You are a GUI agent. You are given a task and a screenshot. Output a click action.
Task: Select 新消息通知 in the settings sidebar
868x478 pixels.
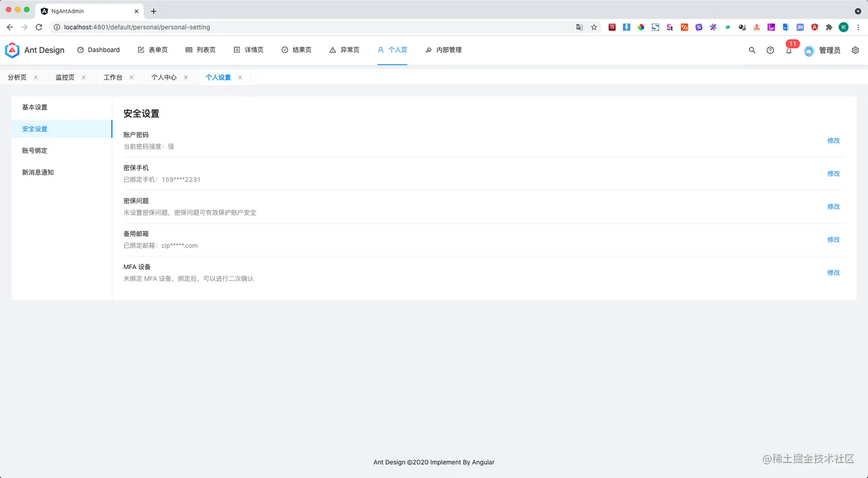click(61, 172)
